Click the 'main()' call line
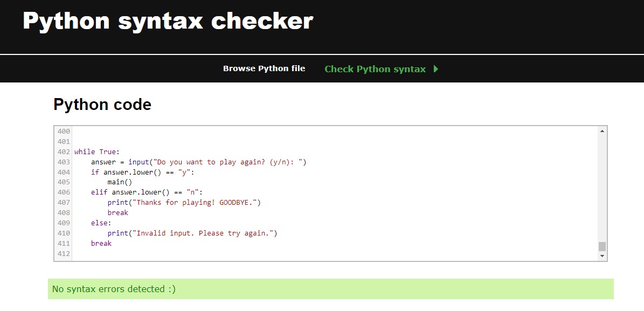The width and height of the screenshot is (644, 311). (120, 182)
